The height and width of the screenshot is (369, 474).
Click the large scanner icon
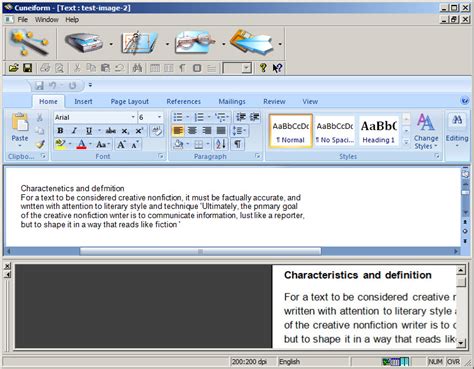pos(84,43)
